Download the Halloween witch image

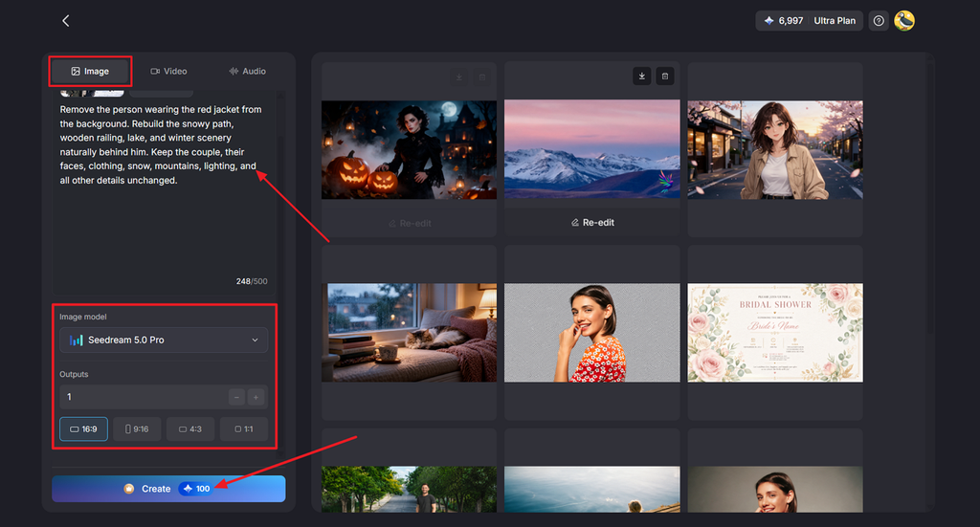click(459, 77)
